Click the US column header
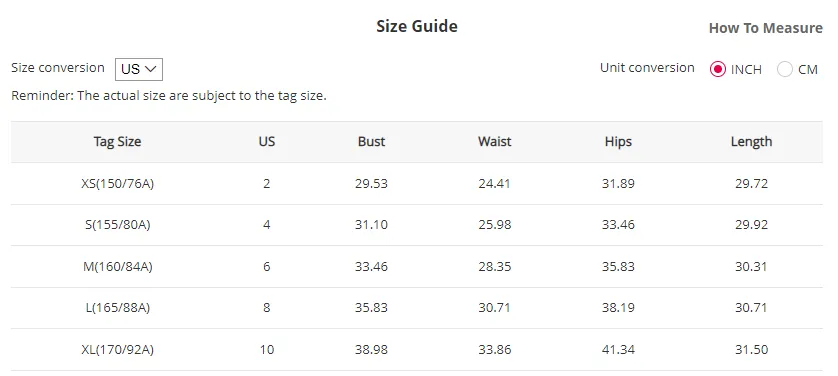The image size is (838, 376). [267, 142]
